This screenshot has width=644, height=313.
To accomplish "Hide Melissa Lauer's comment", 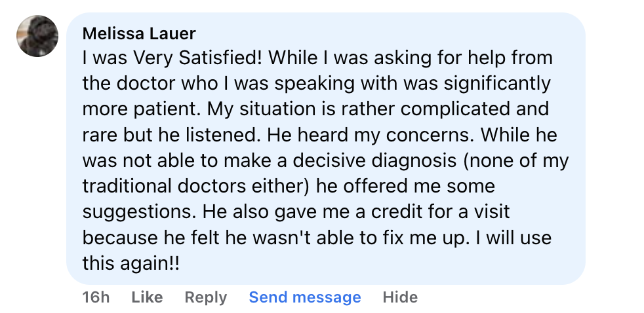I will 400,297.
